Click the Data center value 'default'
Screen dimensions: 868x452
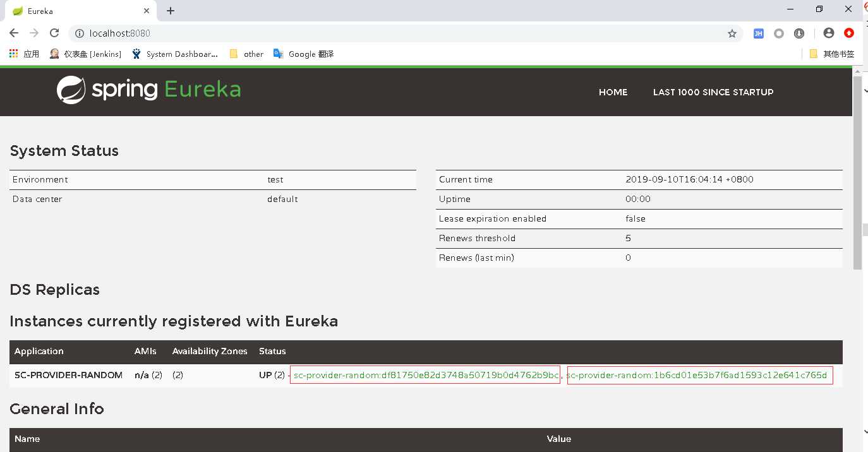click(282, 199)
